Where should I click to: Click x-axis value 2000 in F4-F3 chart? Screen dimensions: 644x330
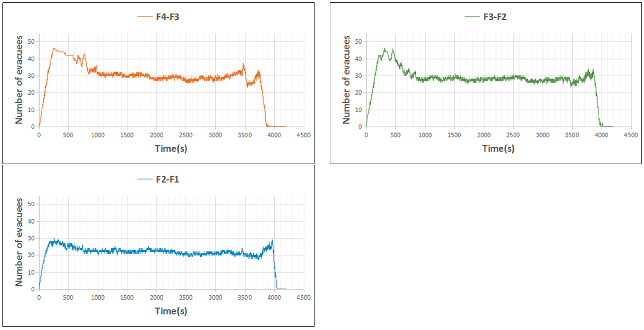click(x=156, y=135)
